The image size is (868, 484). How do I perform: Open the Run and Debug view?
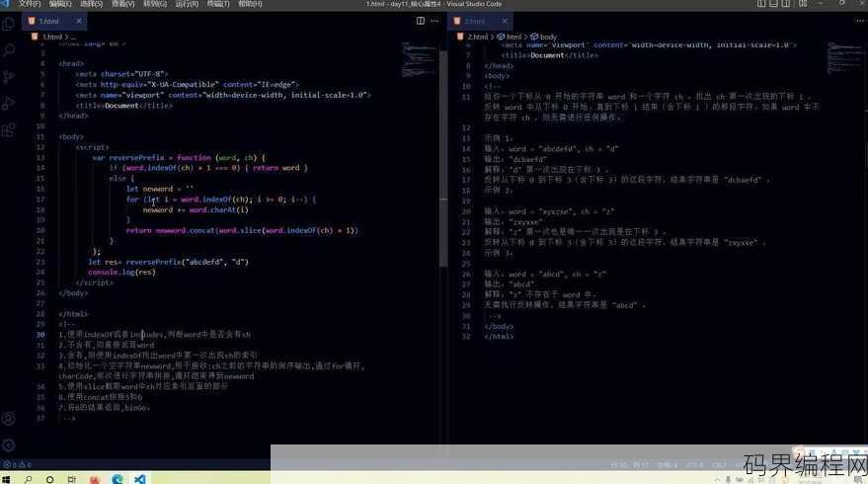(8, 104)
